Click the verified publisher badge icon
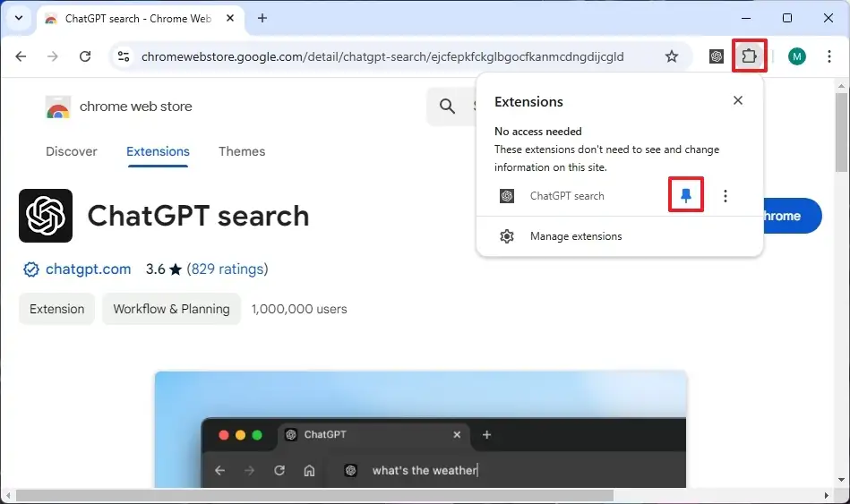The image size is (850, 504). (31, 269)
